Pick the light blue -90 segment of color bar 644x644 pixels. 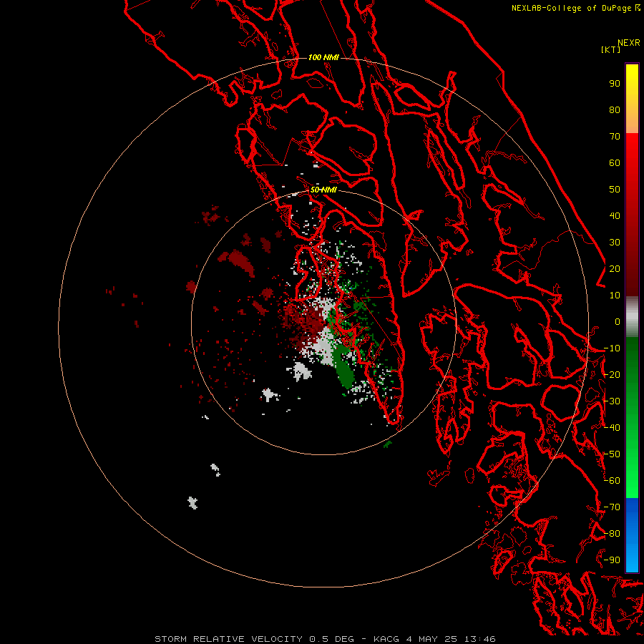pyautogui.click(x=632, y=559)
